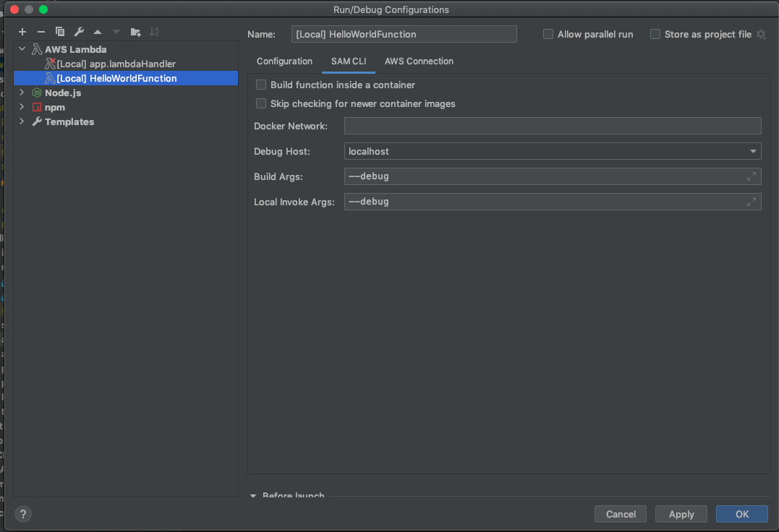Select the Templates group label
Viewport: 779px width, 532px height.
click(69, 121)
